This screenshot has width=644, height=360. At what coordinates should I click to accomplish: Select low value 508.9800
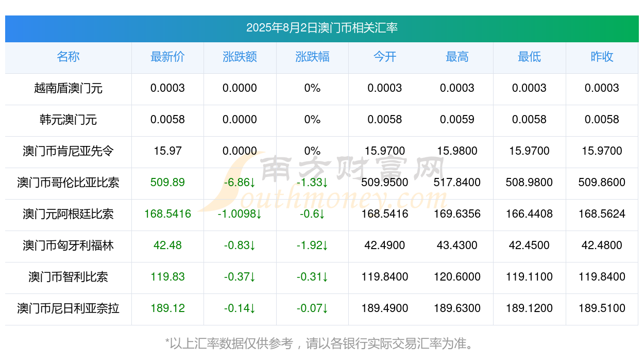pyautogui.click(x=530, y=183)
